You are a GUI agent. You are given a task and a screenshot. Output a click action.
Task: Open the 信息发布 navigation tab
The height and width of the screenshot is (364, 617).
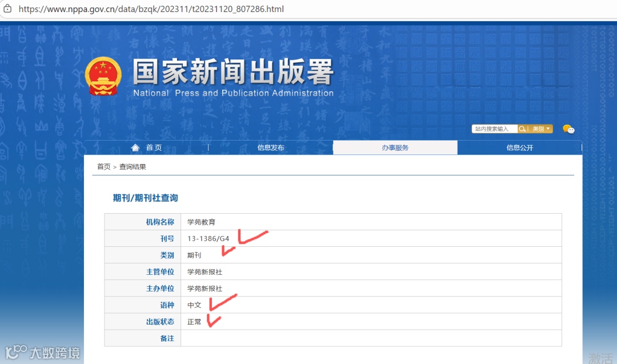271,147
